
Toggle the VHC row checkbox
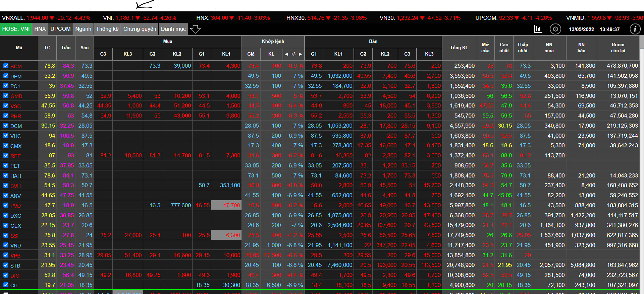point(6,136)
